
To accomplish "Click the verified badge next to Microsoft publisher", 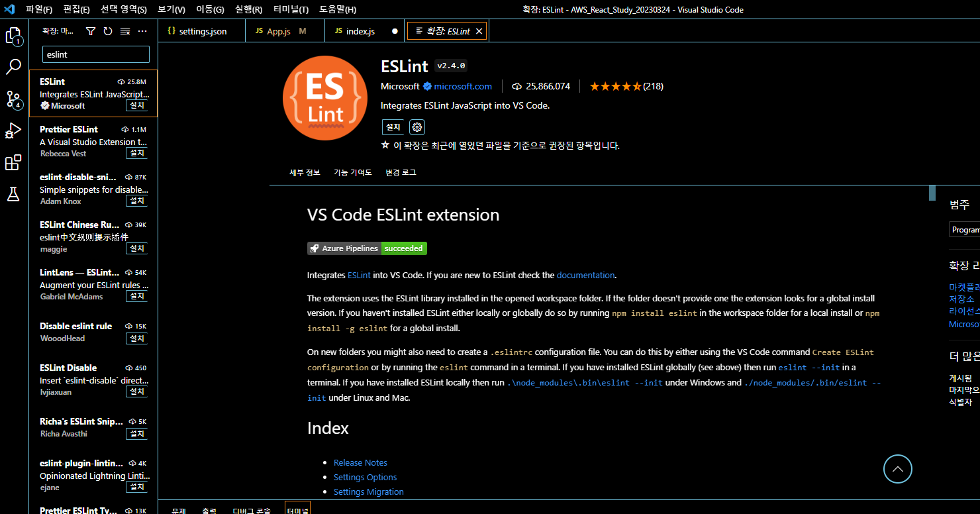I will 427,86.
